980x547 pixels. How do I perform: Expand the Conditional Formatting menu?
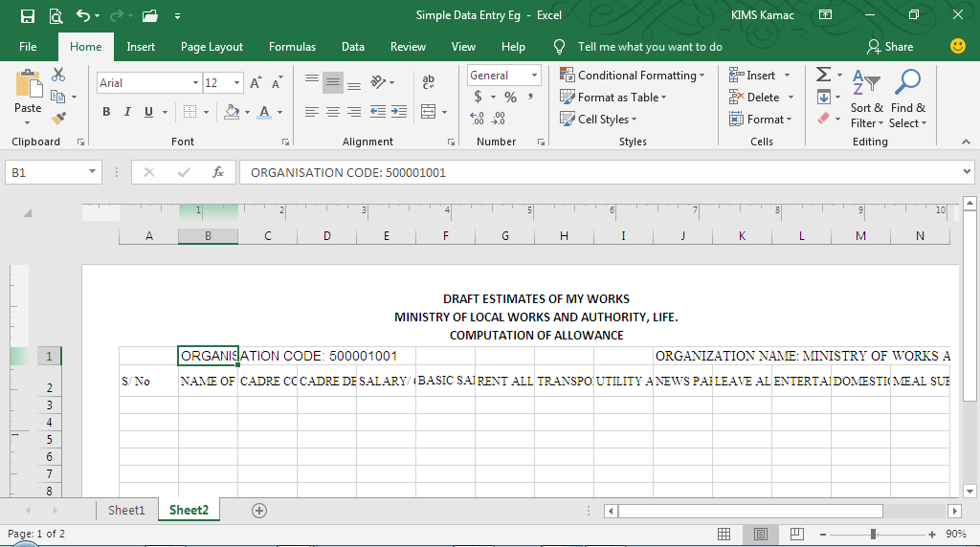click(633, 76)
